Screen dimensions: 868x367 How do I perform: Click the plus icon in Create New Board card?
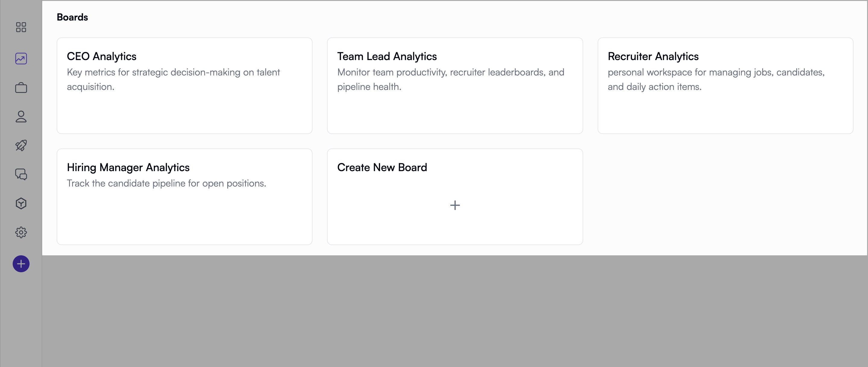point(455,205)
